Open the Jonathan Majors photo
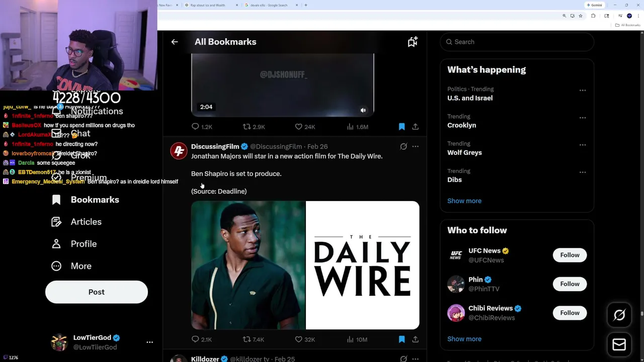Screen dimensions: 644x362 (248, 265)
